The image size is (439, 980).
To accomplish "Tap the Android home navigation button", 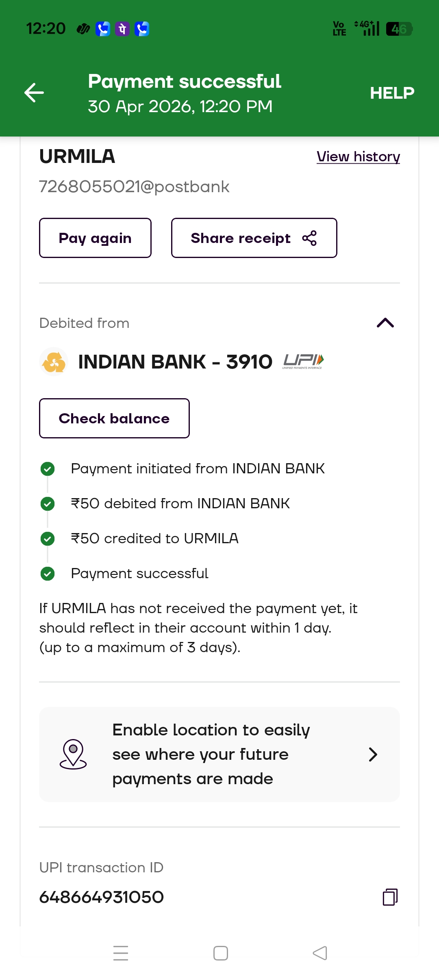I will 221,953.
